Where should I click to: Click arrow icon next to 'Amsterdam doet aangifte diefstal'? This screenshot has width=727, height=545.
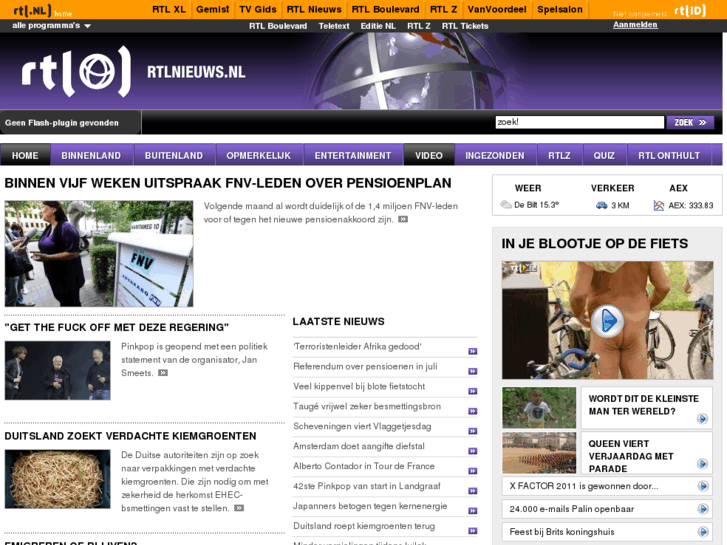click(x=472, y=451)
